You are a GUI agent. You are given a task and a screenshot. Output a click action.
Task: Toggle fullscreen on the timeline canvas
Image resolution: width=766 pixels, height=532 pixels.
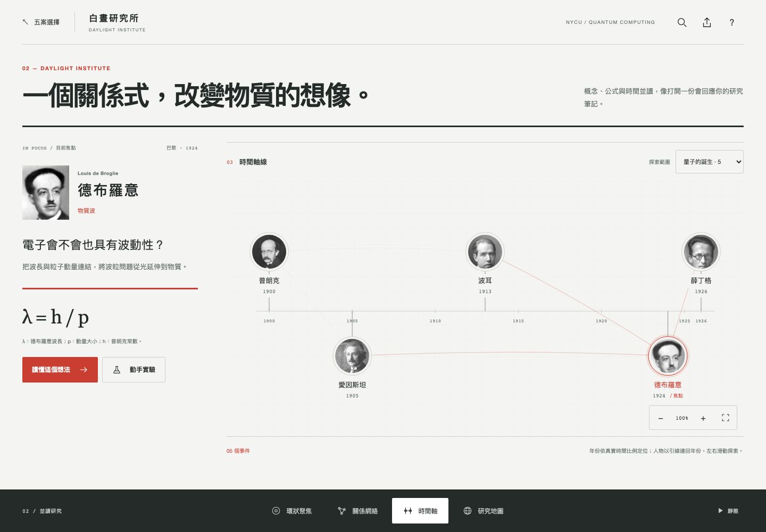pyautogui.click(x=726, y=418)
